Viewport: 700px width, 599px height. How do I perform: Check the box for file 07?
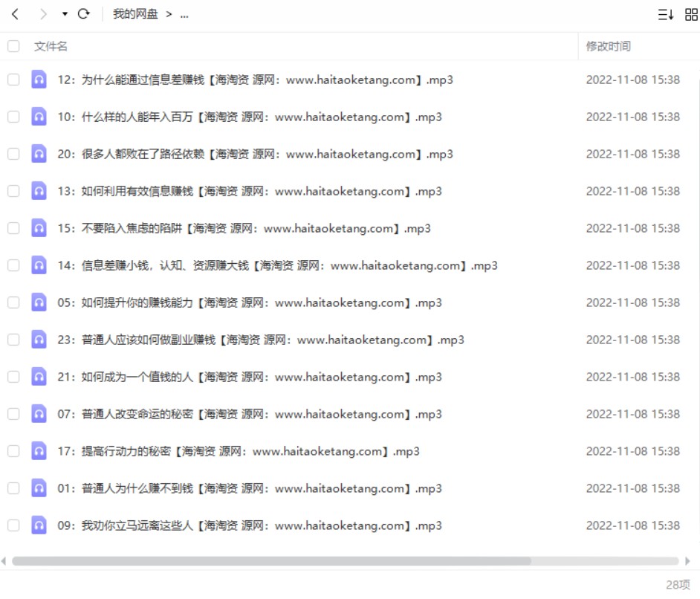(13, 414)
